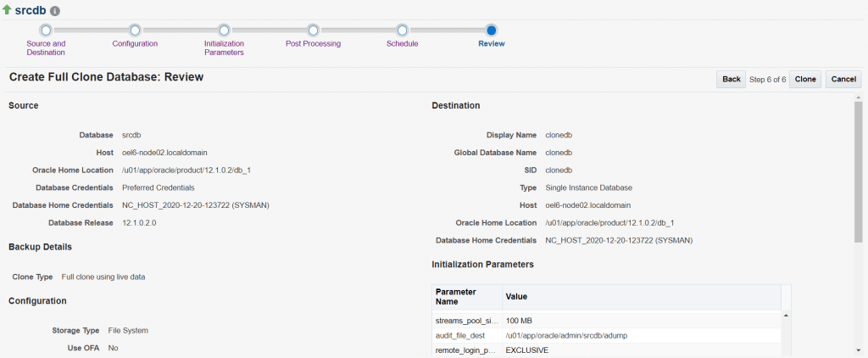Open the info icon next to srcdb
The height and width of the screenshot is (358, 868).
point(55,12)
